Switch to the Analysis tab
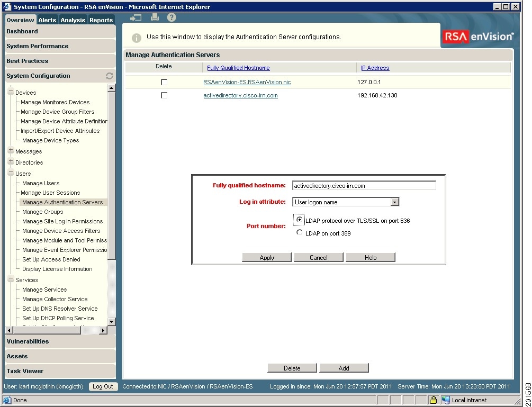532x407 pixels. (73, 20)
